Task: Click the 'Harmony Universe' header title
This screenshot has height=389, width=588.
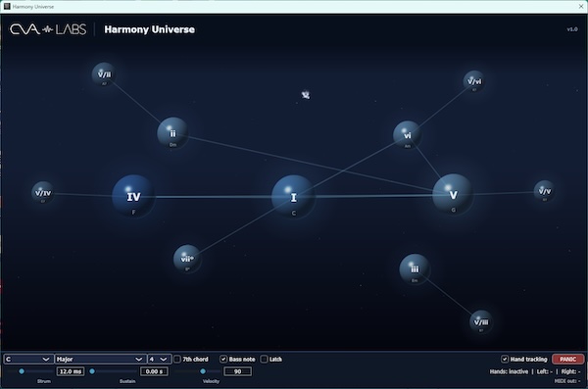Action: [x=149, y=29]
